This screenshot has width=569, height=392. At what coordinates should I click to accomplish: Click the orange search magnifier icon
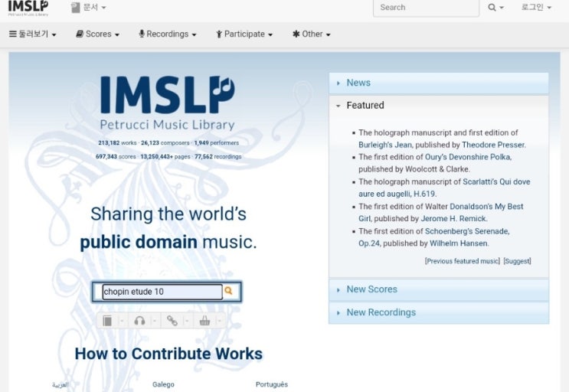[x=228, y=291]
